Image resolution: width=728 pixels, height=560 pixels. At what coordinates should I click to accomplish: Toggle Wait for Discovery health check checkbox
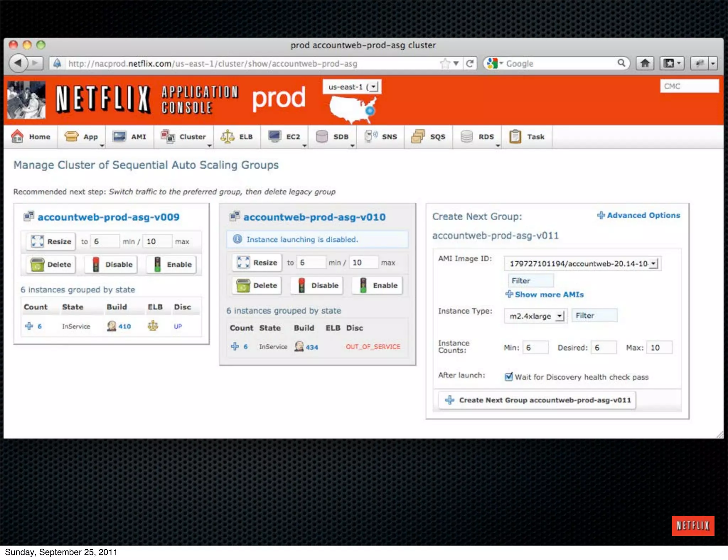click(509, 377)
